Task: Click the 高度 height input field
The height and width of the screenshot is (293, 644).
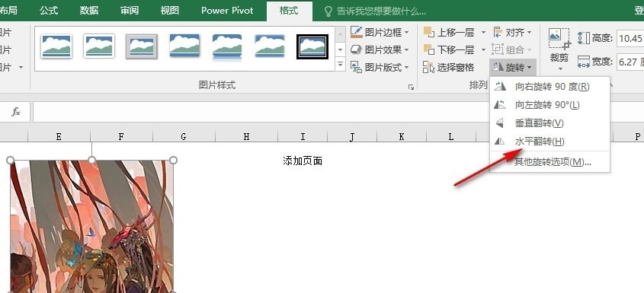Action: tap(630, 39)
